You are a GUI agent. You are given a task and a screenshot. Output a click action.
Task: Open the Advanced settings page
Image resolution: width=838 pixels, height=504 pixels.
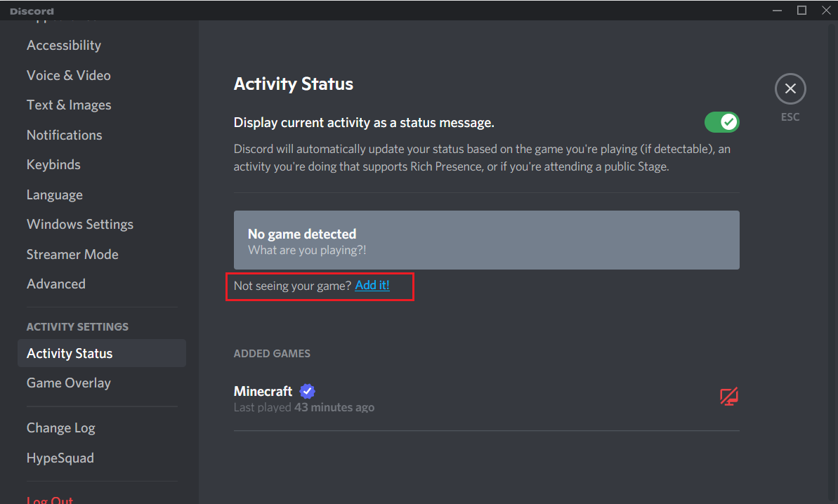click(55, 284)
